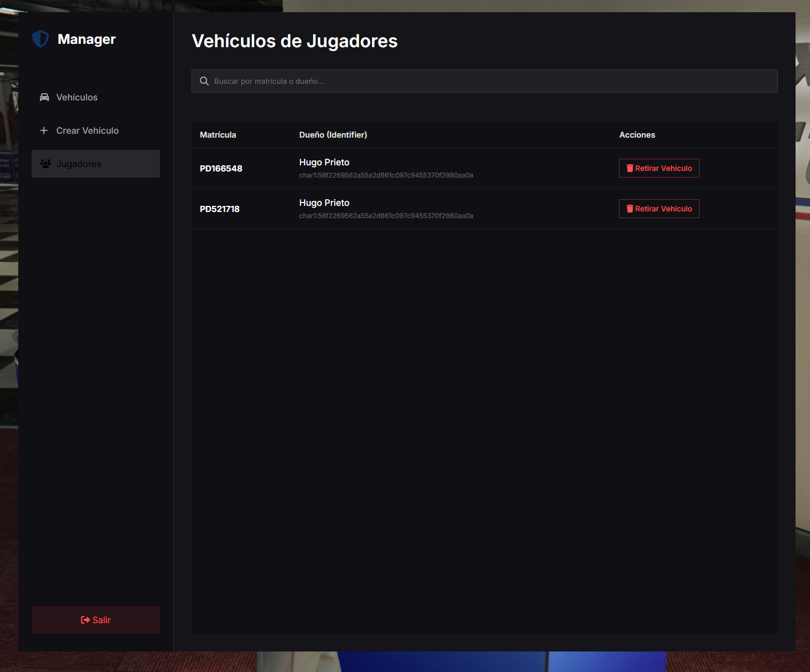The image size is (810, 672).
Task: Click the magnifier icon in the search bar
Action: [204, 81]
